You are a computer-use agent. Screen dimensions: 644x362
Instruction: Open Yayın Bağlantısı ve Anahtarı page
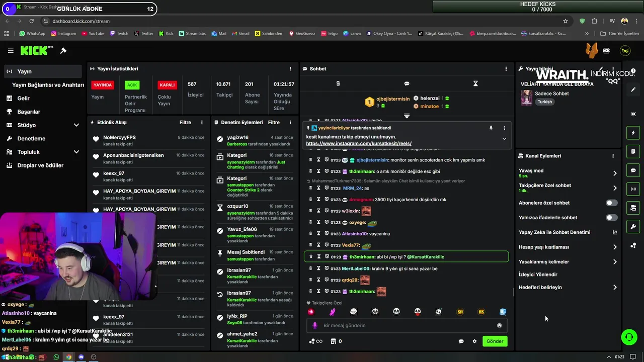click(48, 85)
